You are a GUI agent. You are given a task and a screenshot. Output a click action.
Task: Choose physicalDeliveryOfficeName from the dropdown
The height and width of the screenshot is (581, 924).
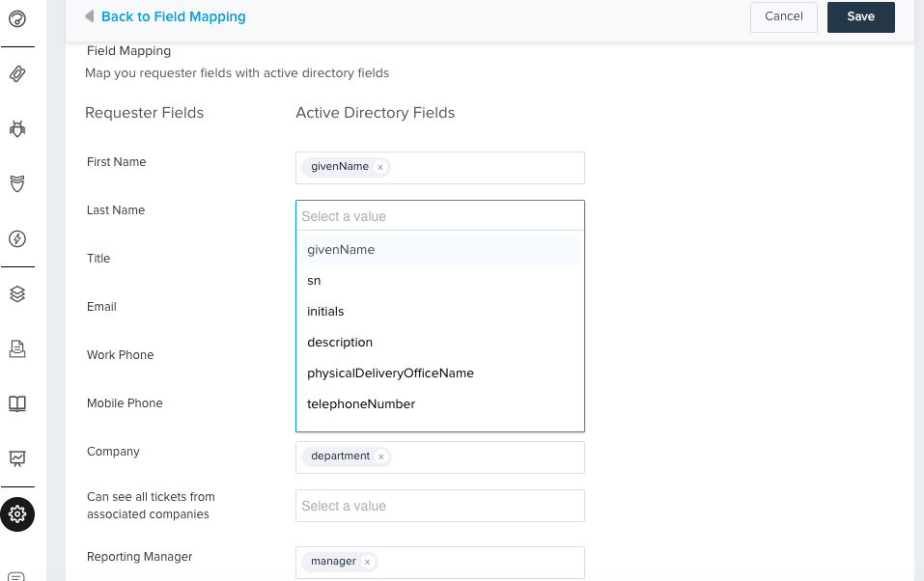pos(440,373)
